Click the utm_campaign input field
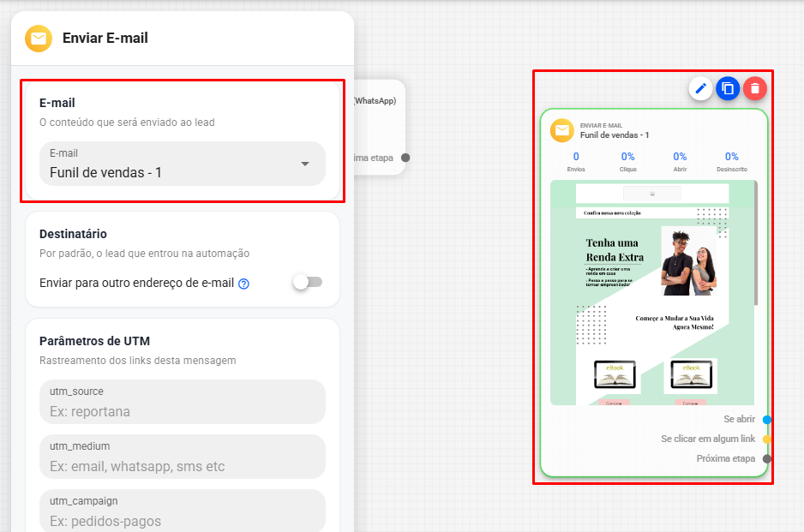 183,511
